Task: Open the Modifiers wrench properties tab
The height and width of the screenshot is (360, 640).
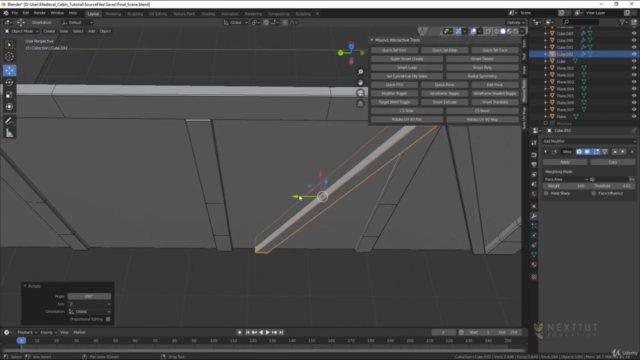Action: [x=534, y=216]
